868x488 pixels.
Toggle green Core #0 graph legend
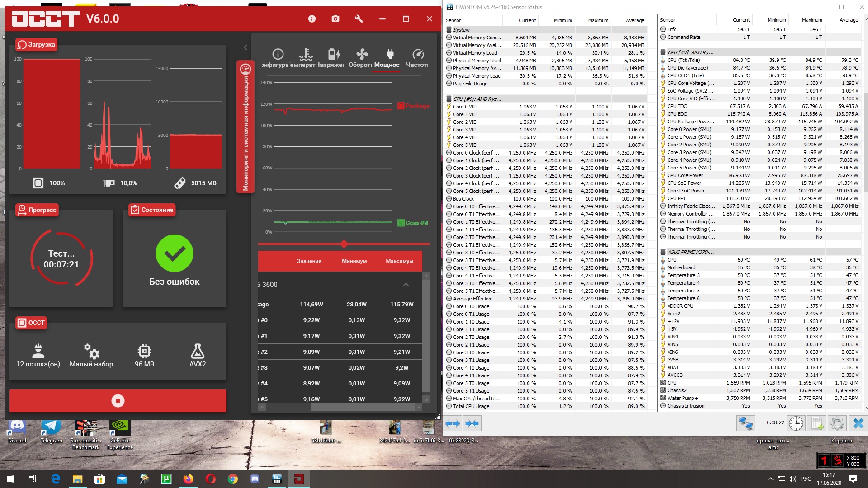click(413, 223)
